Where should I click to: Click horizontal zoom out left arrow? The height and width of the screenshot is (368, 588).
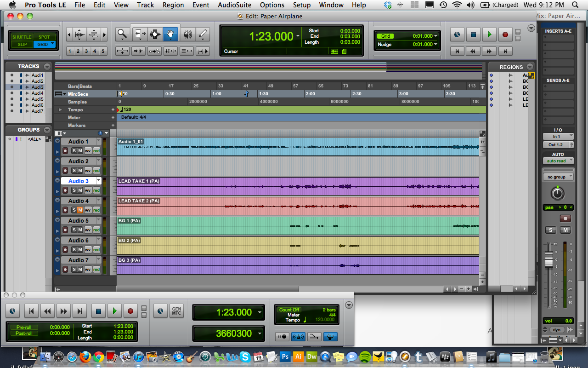click(x=69, y=34)
